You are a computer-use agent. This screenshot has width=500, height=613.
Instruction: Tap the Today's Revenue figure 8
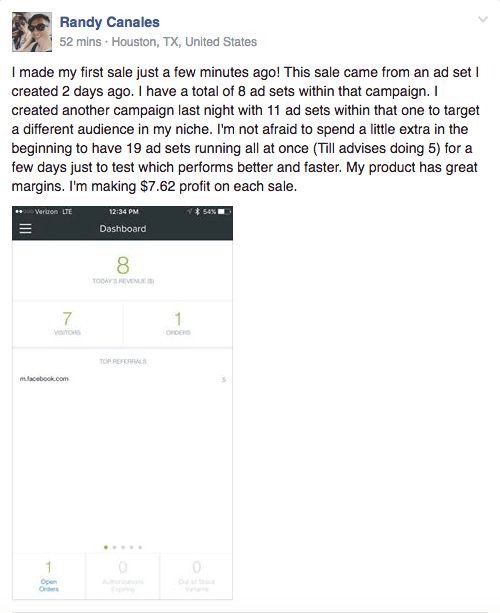coord(123,265)
